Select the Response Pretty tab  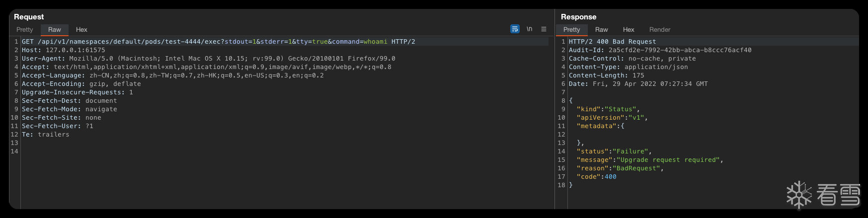coord(571,30)
